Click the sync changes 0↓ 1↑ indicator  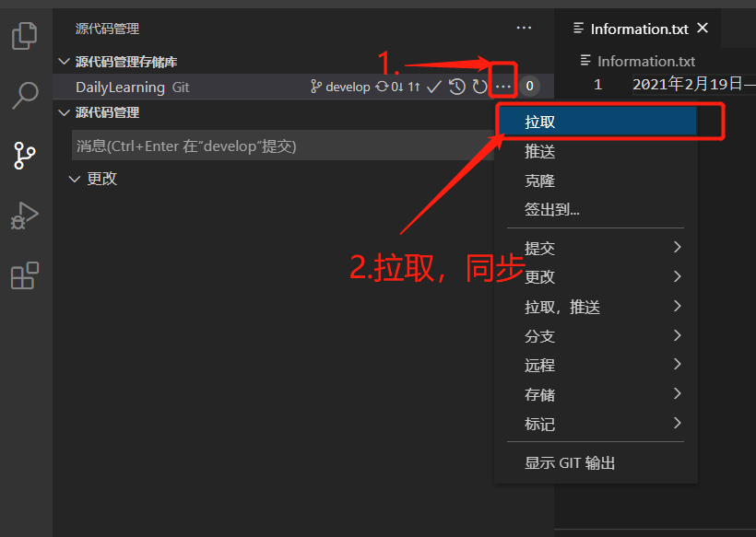pyautogui.click(x=397, y=87)
